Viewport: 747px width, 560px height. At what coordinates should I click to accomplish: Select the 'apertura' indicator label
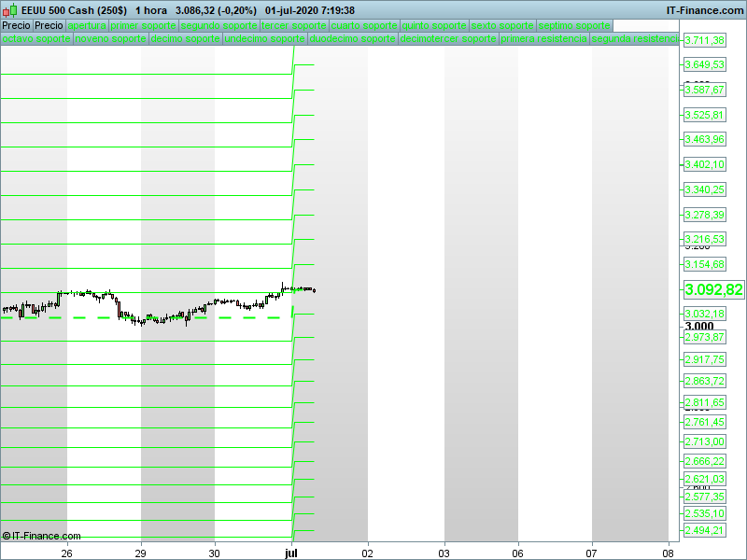[87, 26]
